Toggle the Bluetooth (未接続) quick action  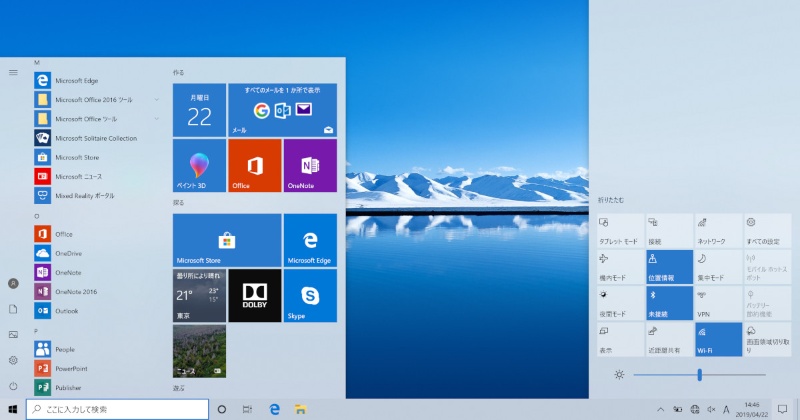coord(669,302)
